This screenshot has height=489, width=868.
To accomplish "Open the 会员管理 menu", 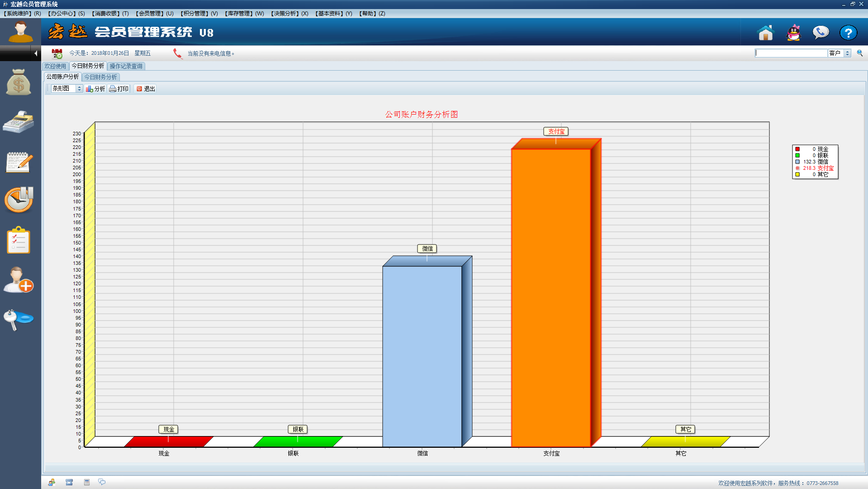I will (x=154, y=14).
